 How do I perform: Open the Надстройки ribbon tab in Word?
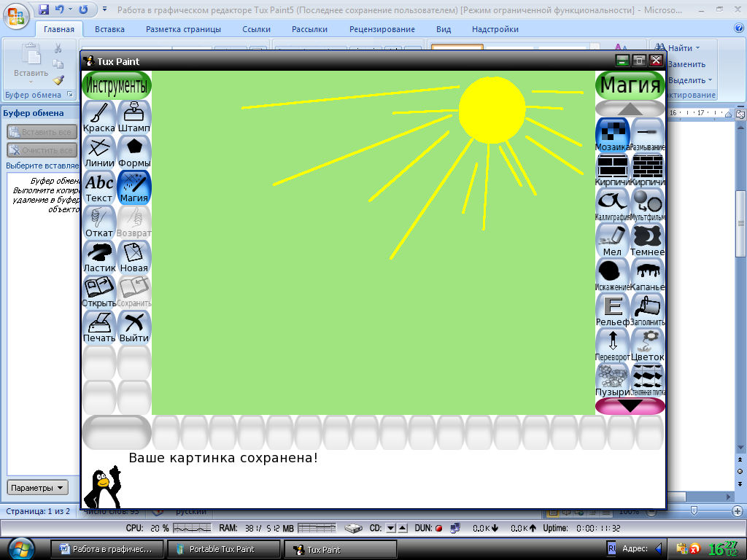(495, 29)
